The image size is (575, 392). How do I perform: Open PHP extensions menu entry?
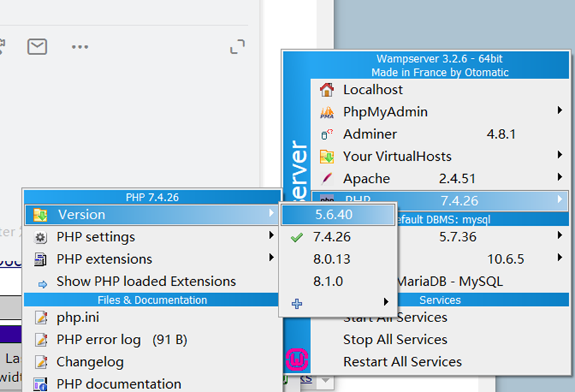[152, 259]
